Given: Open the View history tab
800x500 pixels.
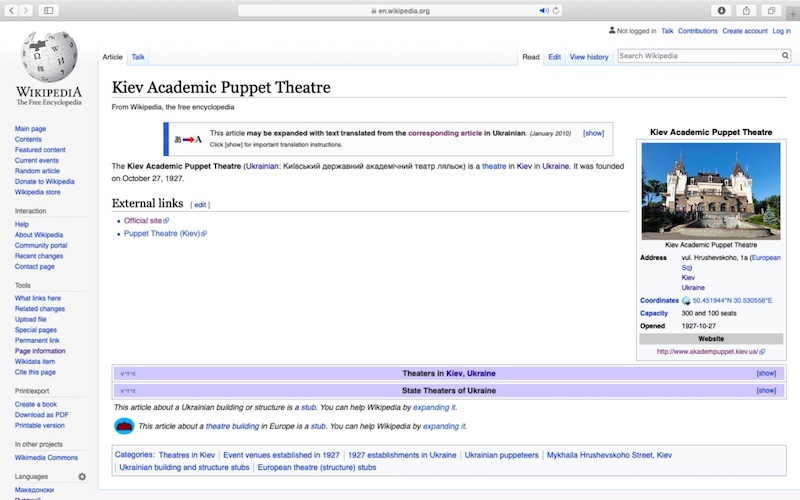Looking at the screenshot, I should click(x=589, y=57).
